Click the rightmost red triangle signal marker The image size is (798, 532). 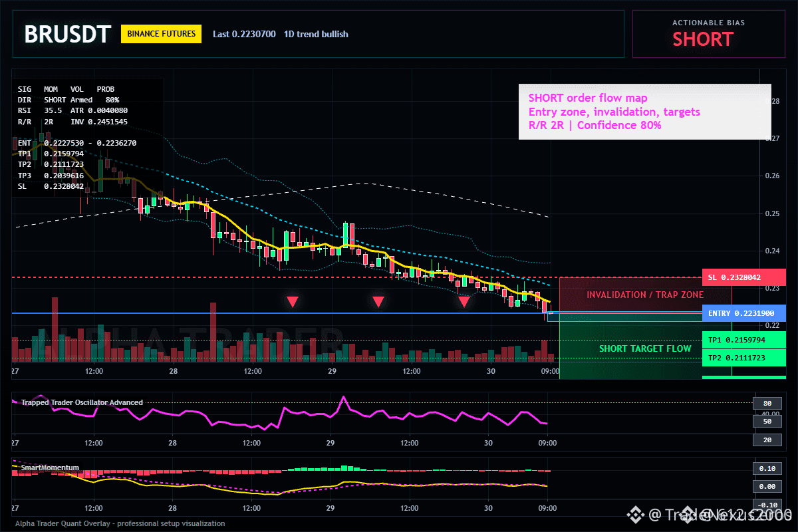click(x=464, y=302)
